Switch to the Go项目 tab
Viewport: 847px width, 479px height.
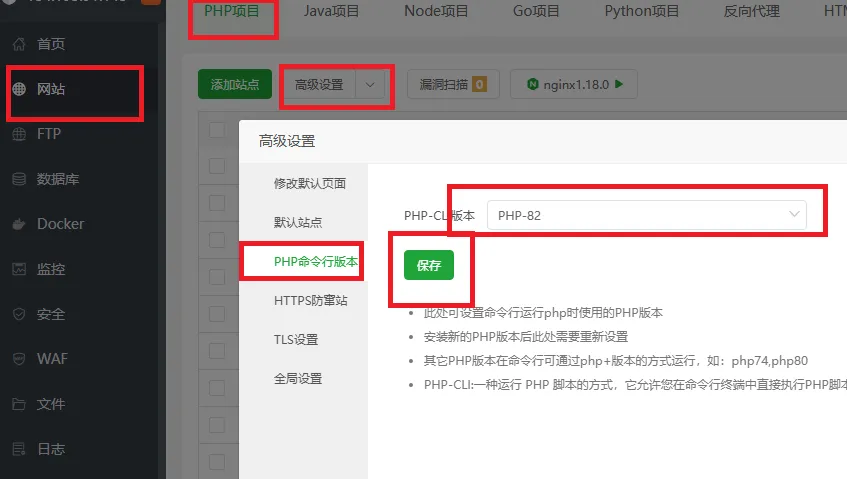536,11
